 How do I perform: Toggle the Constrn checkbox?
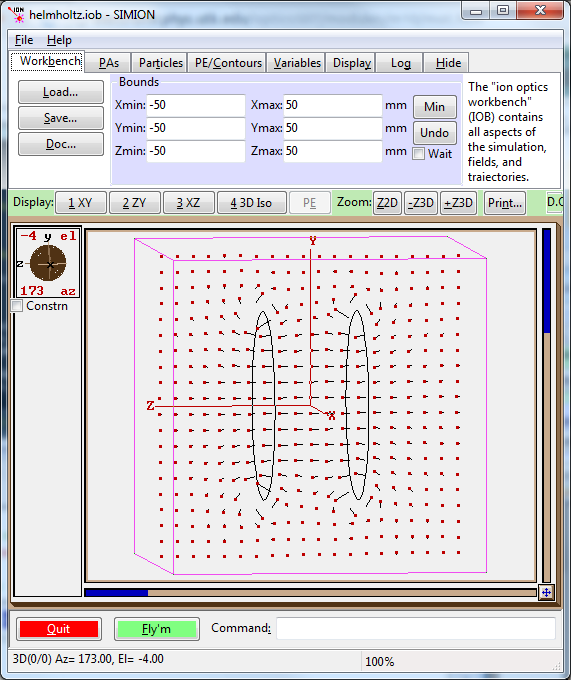17,306
